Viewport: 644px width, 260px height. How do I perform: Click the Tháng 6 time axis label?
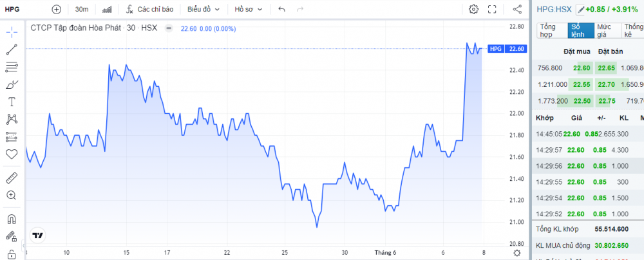[386, 253]
